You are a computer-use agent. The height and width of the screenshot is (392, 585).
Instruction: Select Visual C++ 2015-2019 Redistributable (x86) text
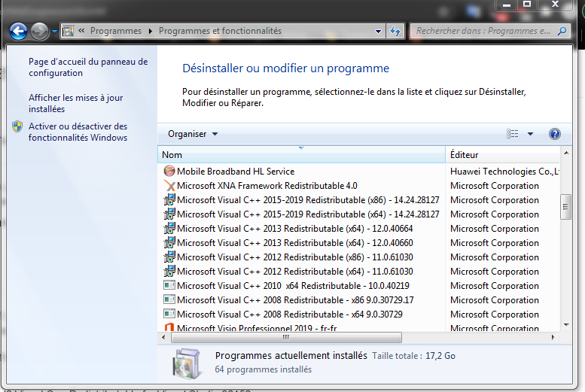click(x=308, y=200)
